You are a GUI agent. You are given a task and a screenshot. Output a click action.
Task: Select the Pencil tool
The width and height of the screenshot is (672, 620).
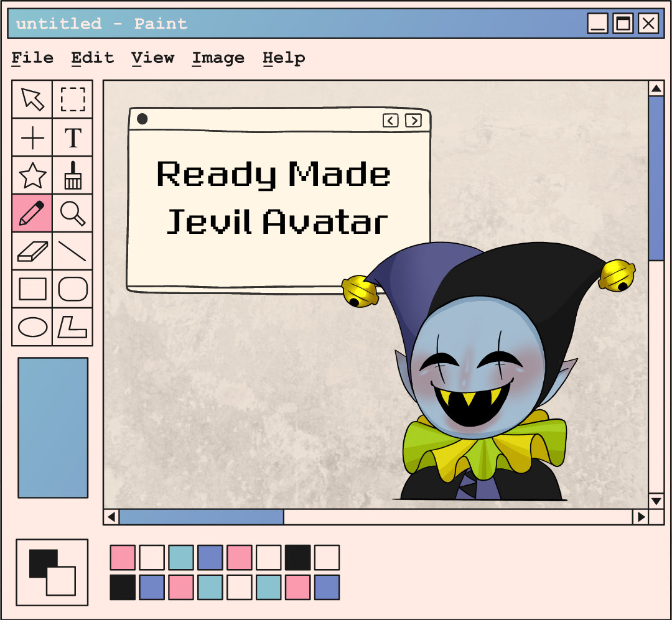32,214
